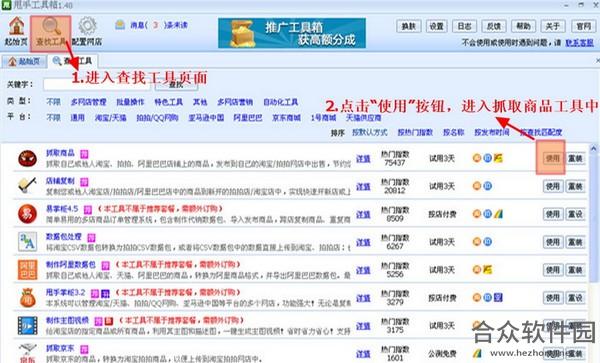Click the 甩手掌柜3.2 money bag icon
The height and width of the screenshot is (363, 600).
pyautogui.click(x=27, y=298)
